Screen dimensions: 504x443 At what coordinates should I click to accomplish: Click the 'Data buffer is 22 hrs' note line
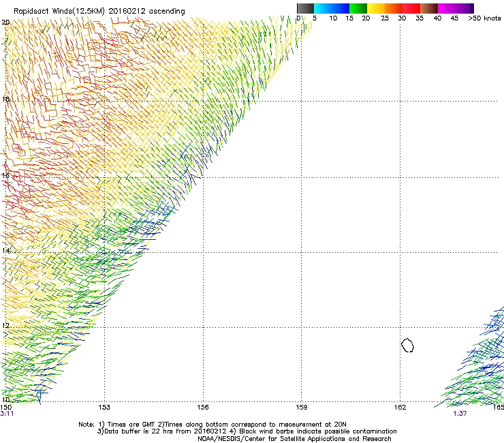click(247, 431)
